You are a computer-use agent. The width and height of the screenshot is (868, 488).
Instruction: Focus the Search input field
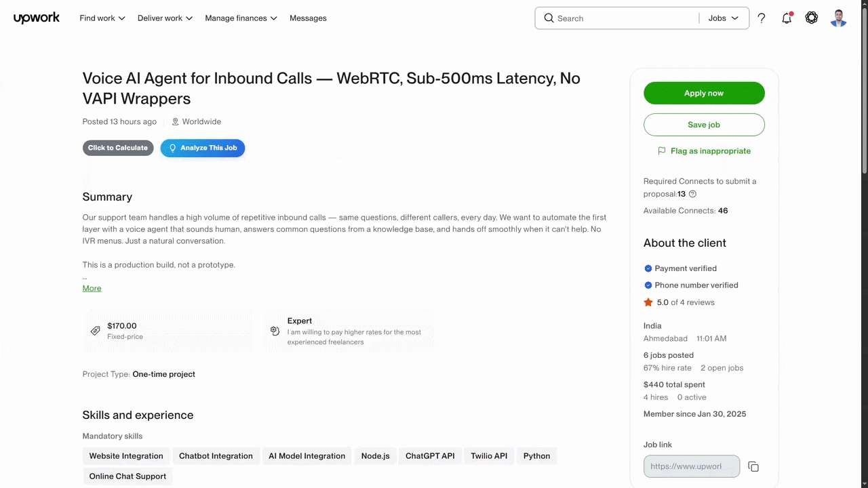point(625,18)
